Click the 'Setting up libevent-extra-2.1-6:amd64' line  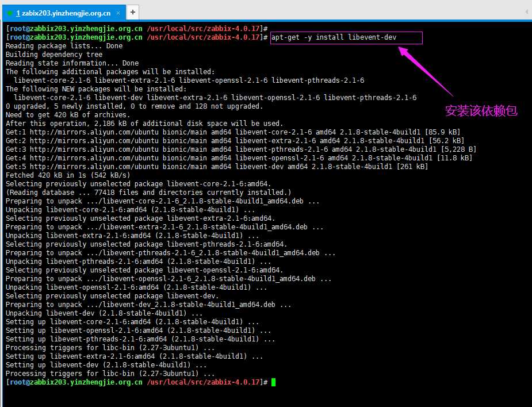click(x=135, y=356)
